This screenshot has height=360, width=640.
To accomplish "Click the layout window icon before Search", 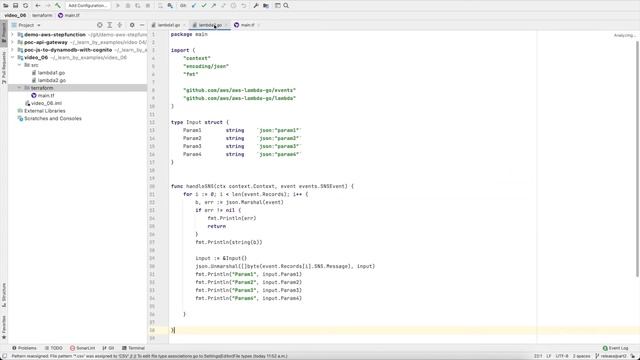I will tap(278, 6).
